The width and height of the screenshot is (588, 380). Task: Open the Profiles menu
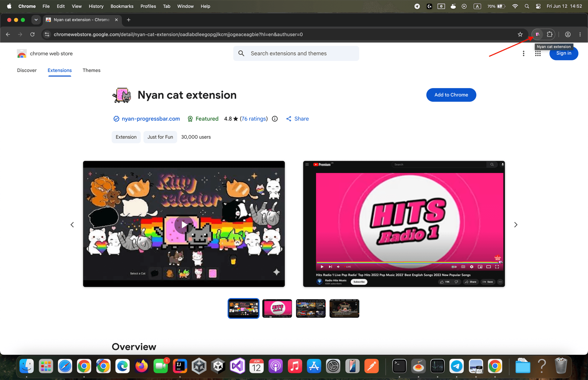pos(148,6)
